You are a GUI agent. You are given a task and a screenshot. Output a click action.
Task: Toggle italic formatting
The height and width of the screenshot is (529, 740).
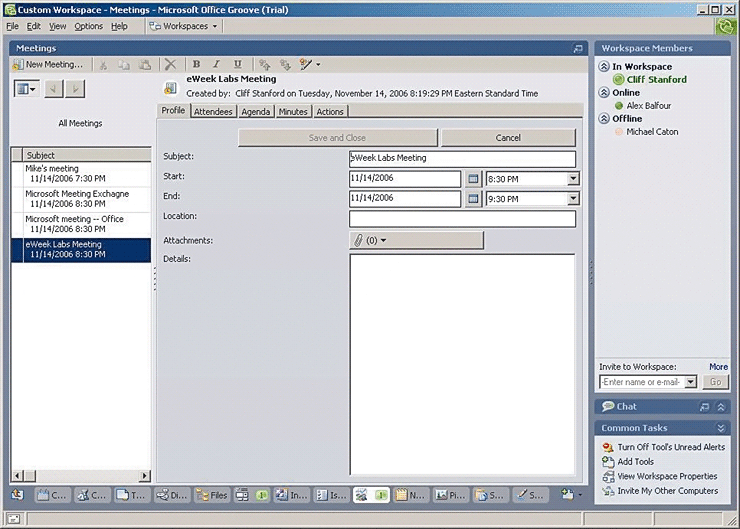[216, 64]
